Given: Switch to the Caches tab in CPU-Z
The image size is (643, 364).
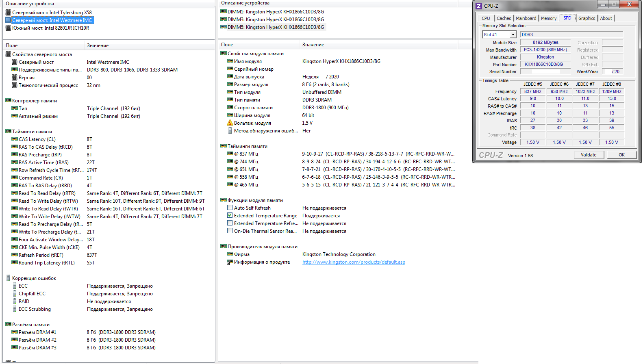Looking at the screenshot, I should pos(504,18).
